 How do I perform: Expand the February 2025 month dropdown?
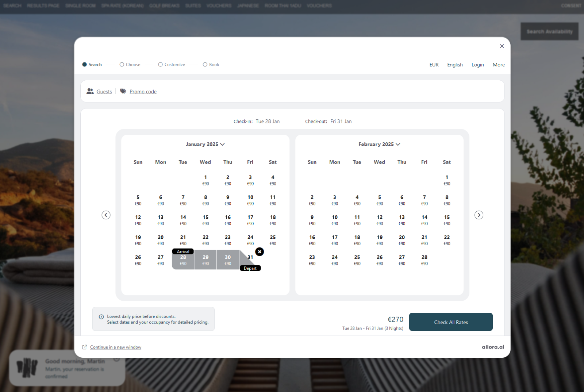379,144
